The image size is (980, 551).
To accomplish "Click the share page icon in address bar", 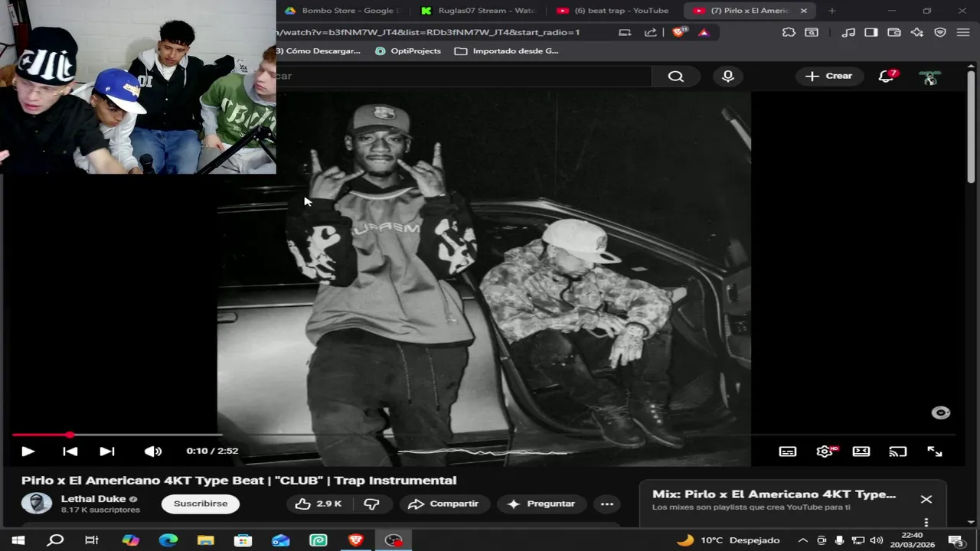I will point(650,32).
